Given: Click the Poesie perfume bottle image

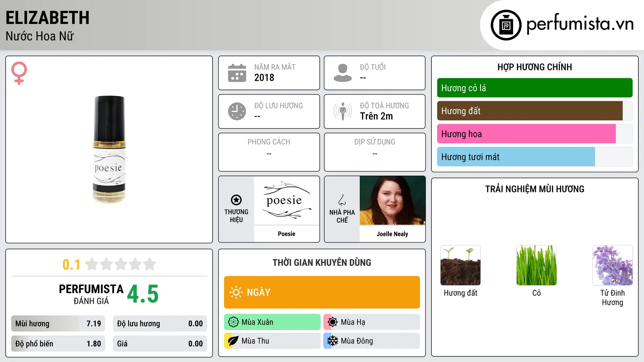Looking at the screenshot, I should point(109,149).
